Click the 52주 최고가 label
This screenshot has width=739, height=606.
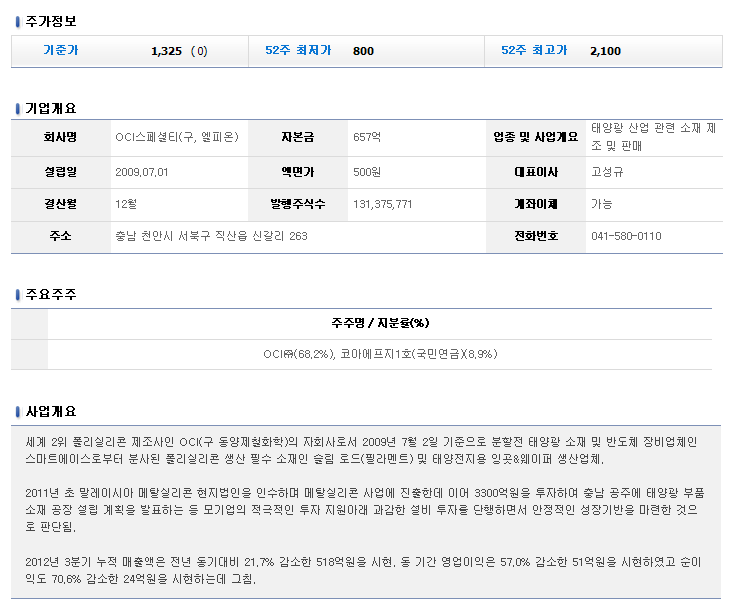click(x=534, y=50)
